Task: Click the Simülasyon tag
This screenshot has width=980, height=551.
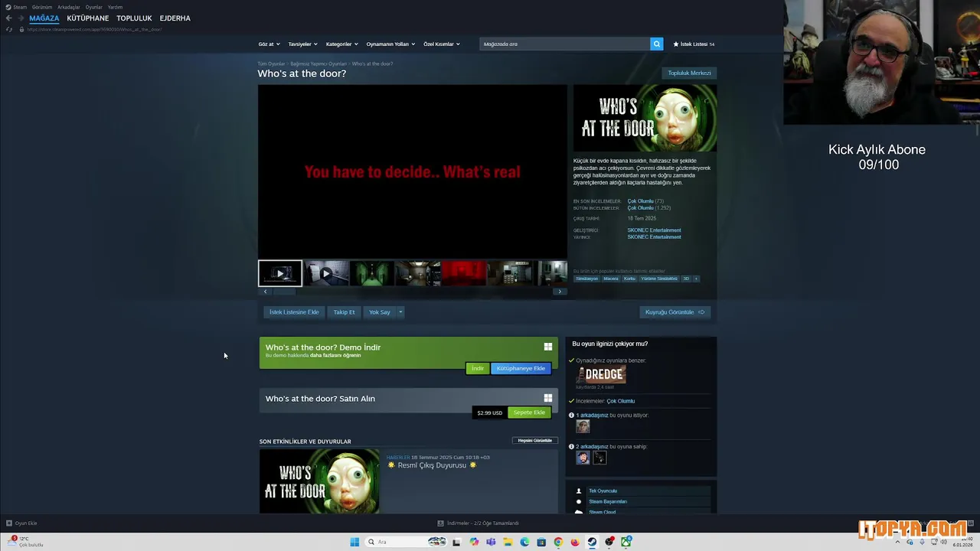Action: 587,279
